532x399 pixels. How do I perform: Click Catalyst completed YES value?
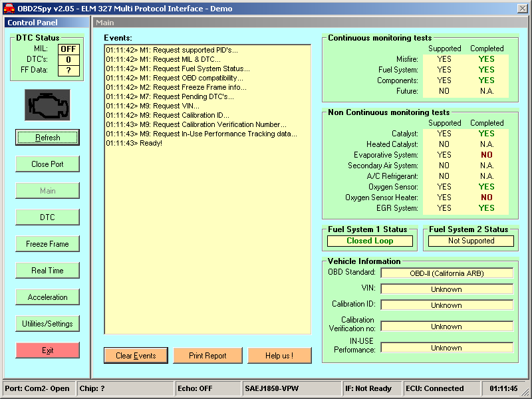click(486, 134)
